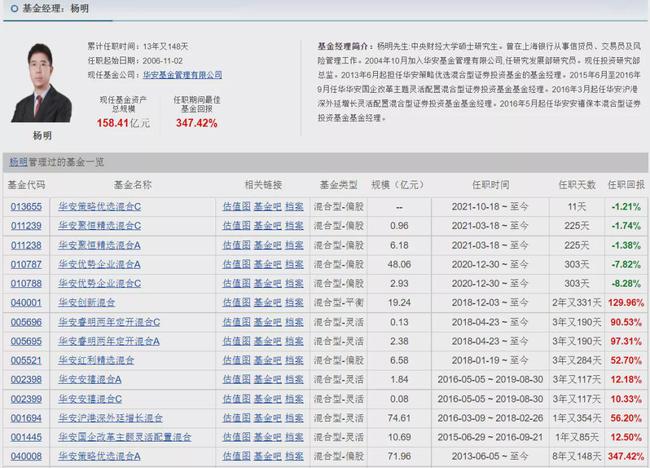Open fund code 040008
This screenshot has width=650, height=468.
pyautogui.click(x=26, y=456)
